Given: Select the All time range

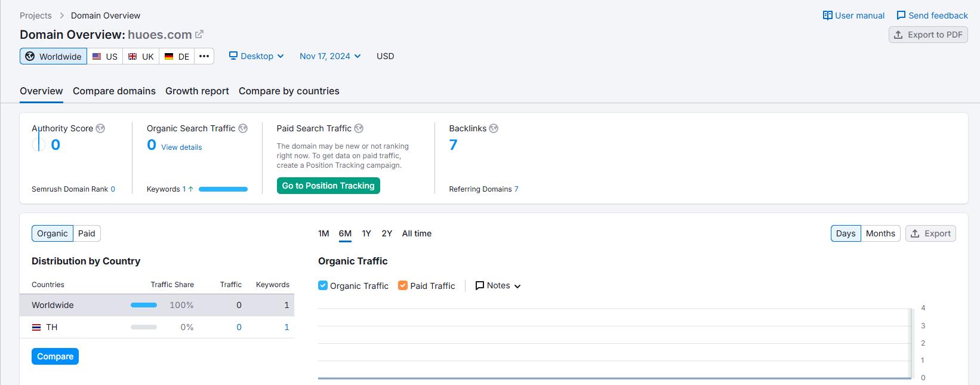Looking at the screenshot, I should (x=417, y=233).
